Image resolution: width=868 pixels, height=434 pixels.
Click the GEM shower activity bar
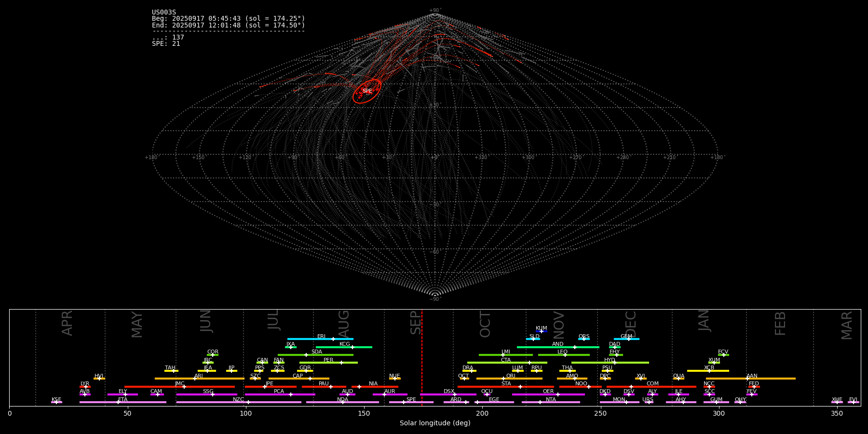(626, 339)
